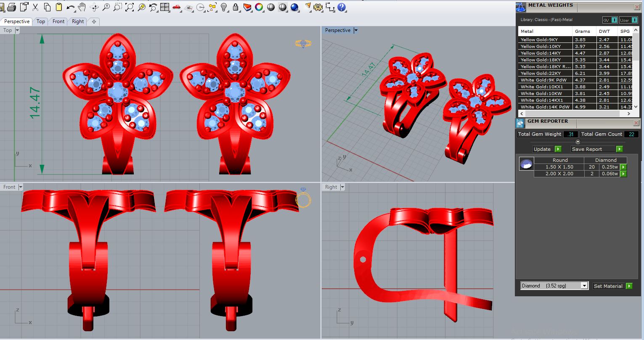Click the add viewport tab plus icon
Image resolution: width=644 pixels, height=340 pixels.
pos(93,21)
